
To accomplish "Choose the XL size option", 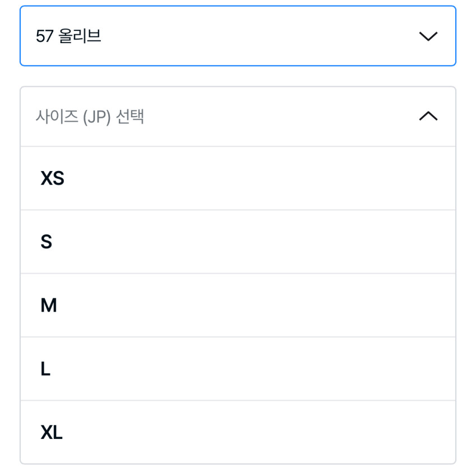I will point(238,432).
